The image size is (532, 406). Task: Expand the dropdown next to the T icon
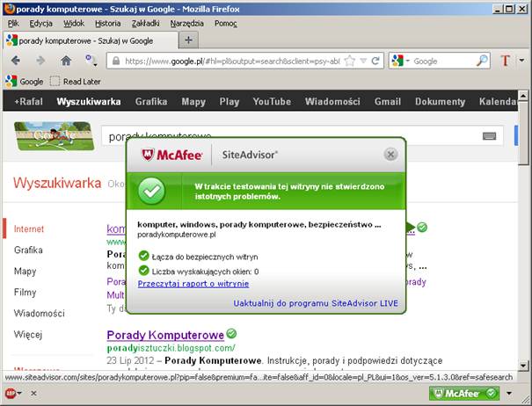pyautogui.click(x=521, y=61)
